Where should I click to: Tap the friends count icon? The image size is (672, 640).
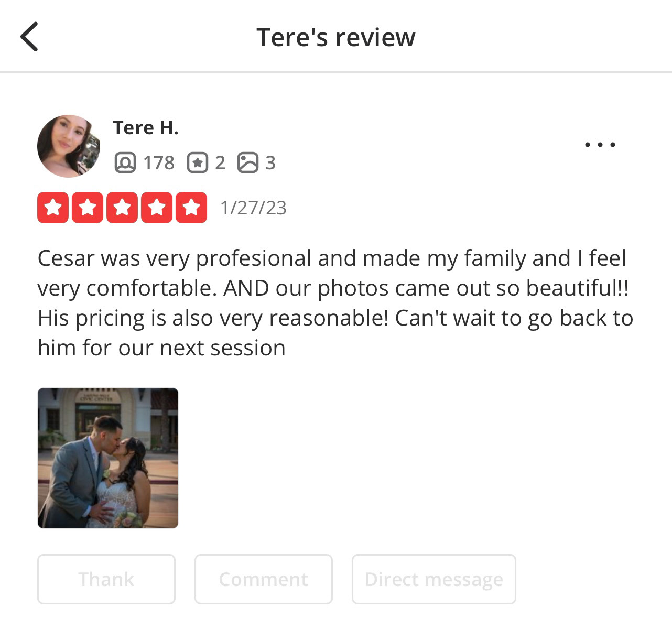125,162
